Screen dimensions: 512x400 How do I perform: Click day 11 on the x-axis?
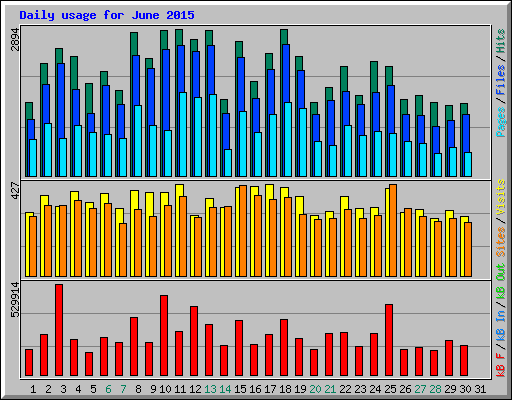click(180, 389)
